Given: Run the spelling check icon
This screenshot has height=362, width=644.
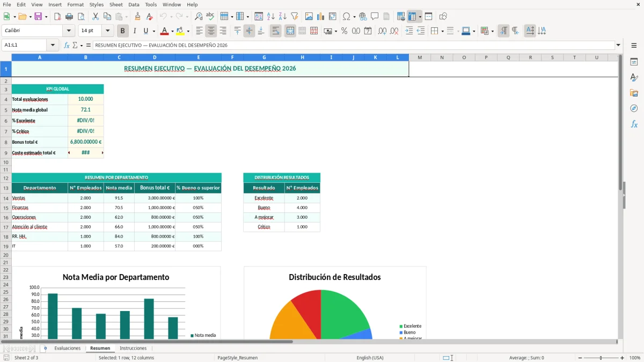Looking at the screenshot, I should 210,17.
